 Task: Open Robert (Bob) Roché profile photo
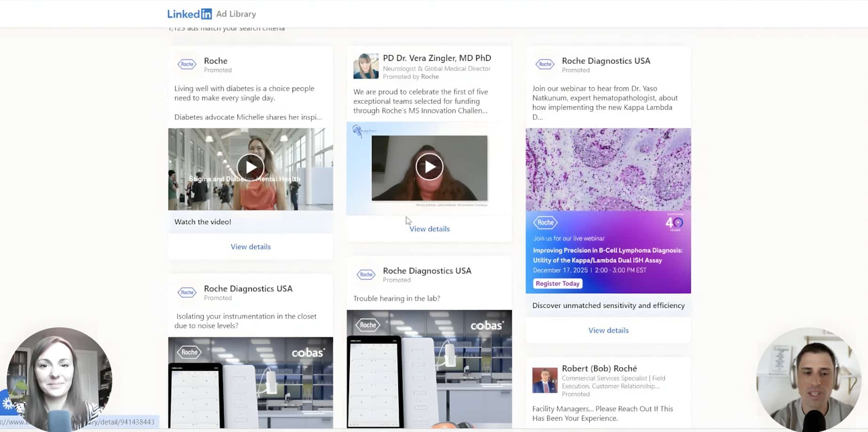(x=544, y=380)
